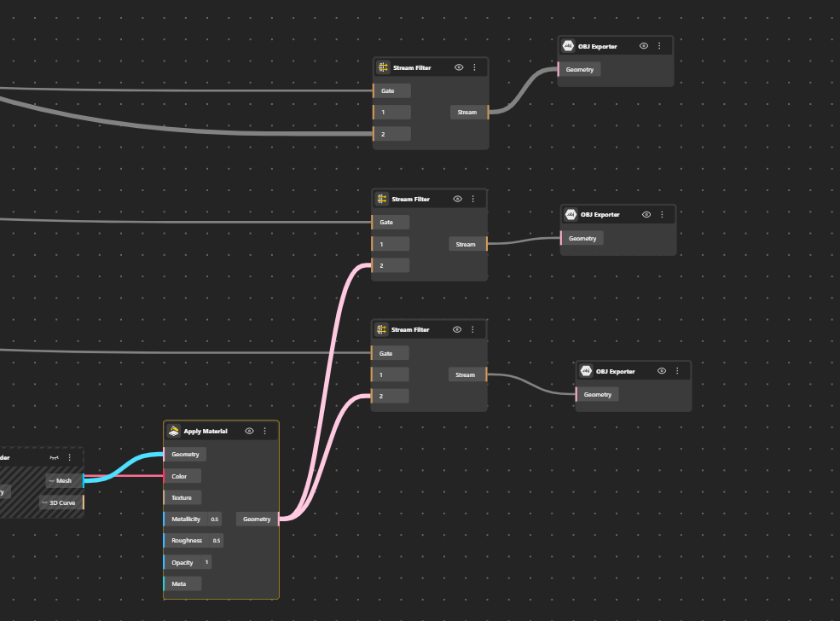The width and height of the screenshot is (840, 621).
Task: Click the Opacity value field showing 1
Action: tap(206, 562)
